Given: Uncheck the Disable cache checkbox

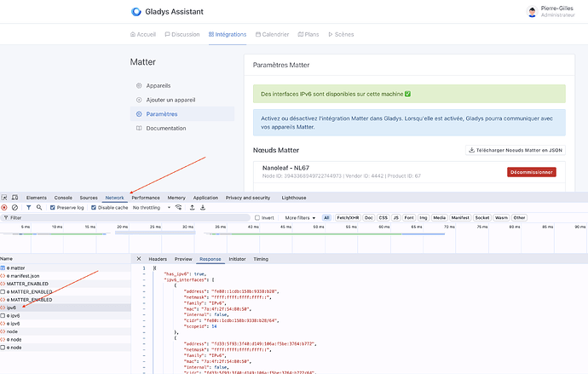Looking at the screenshot, I should 94,207.
